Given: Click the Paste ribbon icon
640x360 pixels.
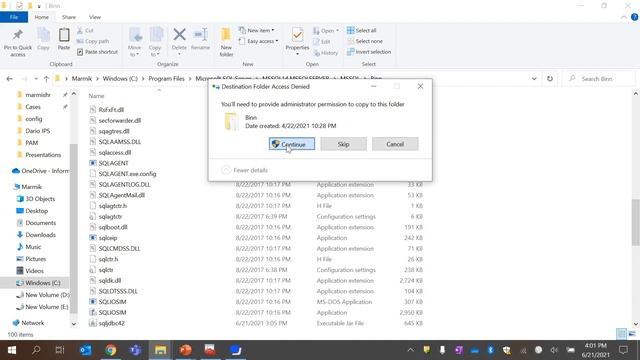Looking at the screenshot, I should click(64, 40).
